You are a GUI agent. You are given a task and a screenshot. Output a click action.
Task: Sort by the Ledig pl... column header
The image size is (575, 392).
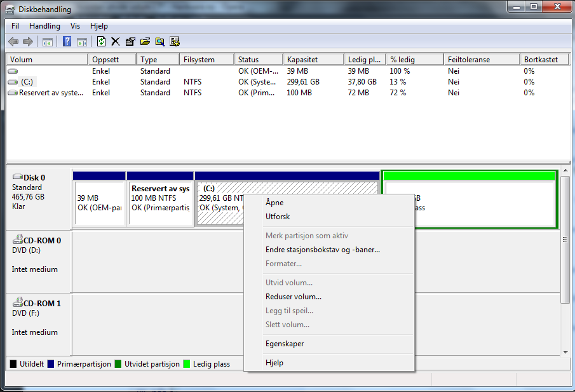[x=365, y=60]
